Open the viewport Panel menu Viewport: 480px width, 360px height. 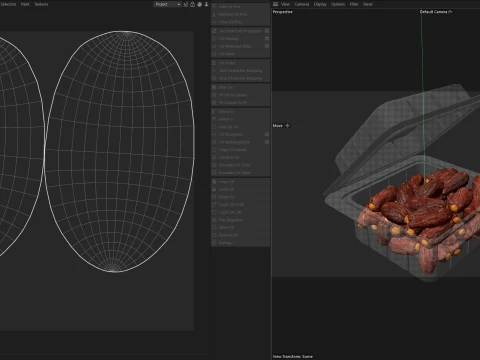pyautogui.click(x=367, y=4)
